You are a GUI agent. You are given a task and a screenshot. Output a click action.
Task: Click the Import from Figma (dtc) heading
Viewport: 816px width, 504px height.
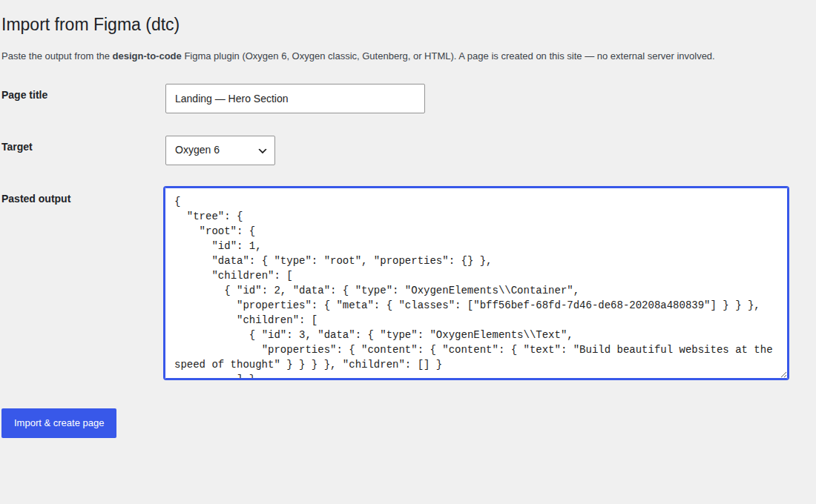click(x=91, y=24)
